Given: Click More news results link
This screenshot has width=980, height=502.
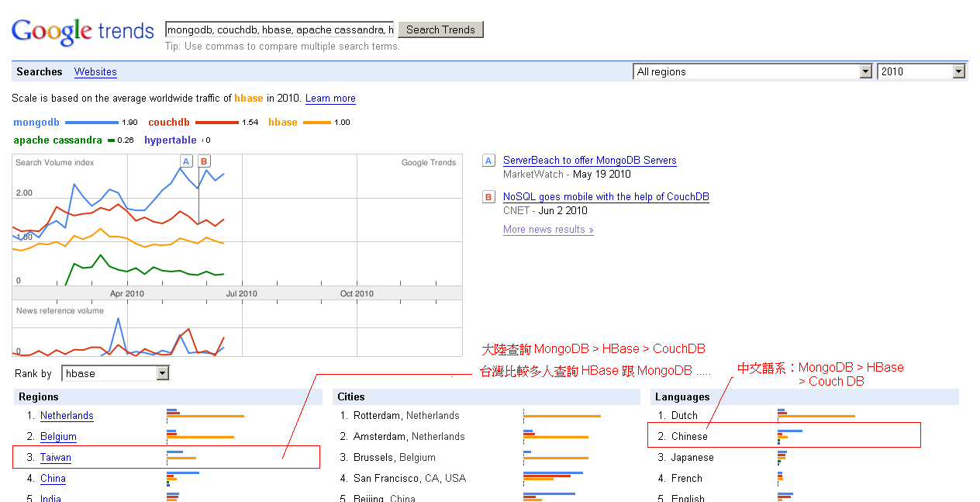Looking at the screenshot, I should tap(548, 230).
